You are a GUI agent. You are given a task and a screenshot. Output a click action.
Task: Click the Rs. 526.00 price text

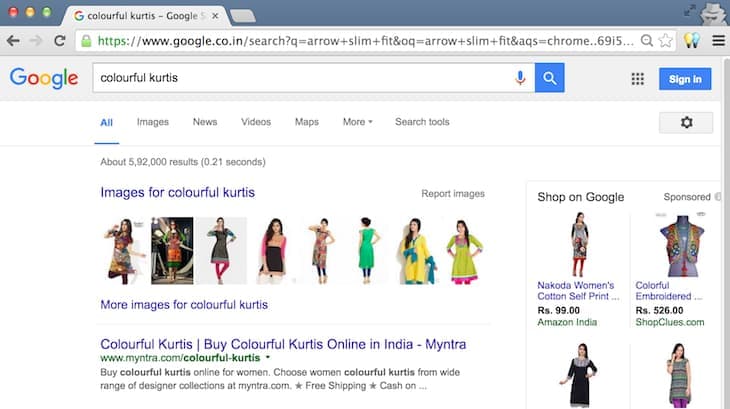click(659, 310)
